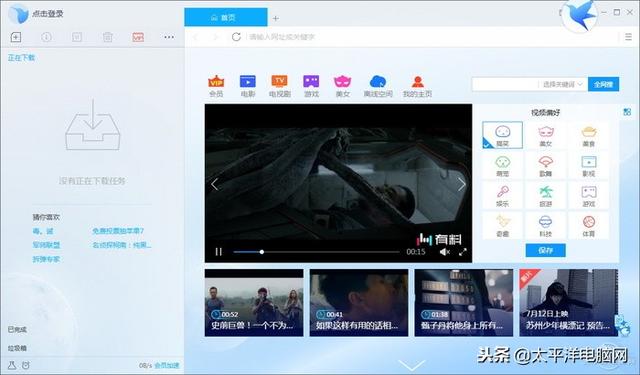Click the red VIP toolbar icon
The image size is (640, 375).
138,37
